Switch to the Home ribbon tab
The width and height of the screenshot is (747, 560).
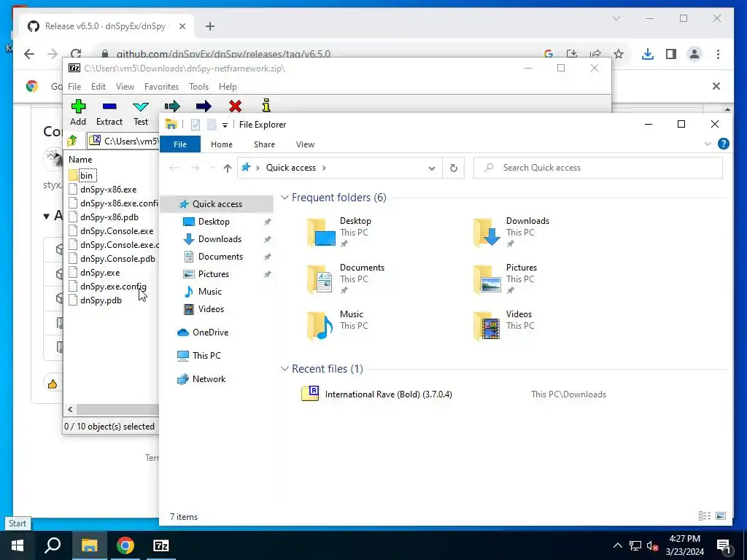click(x=222, y=144)
